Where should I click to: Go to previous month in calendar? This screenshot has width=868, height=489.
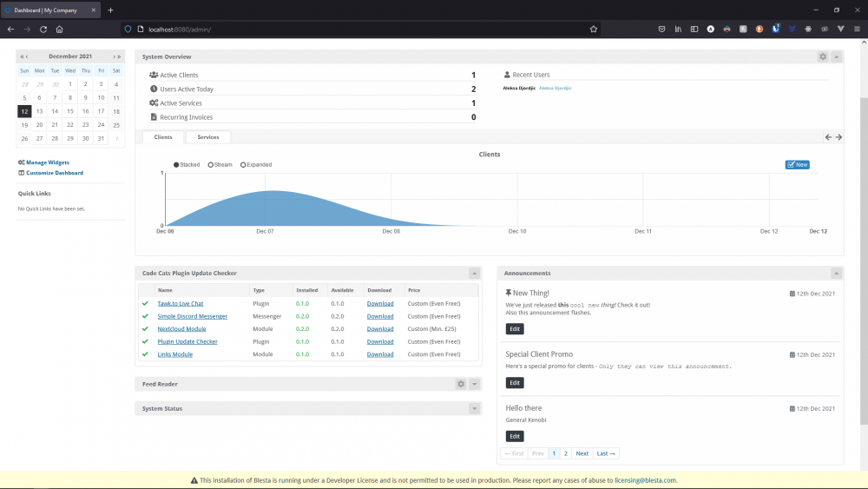(x=27, y=56)
